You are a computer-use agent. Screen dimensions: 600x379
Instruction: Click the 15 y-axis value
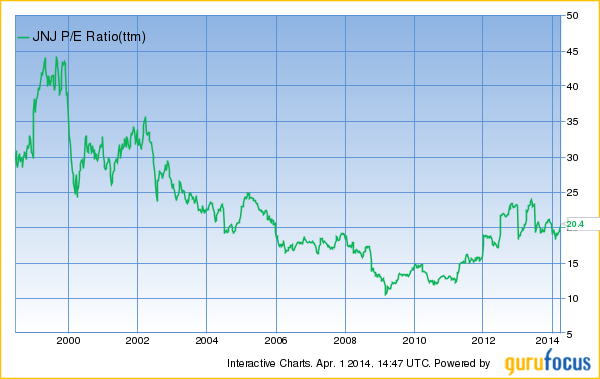click(x=573, y=263)
